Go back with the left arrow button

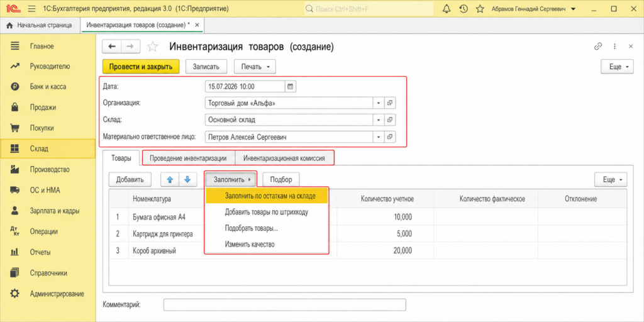point(111,47)
